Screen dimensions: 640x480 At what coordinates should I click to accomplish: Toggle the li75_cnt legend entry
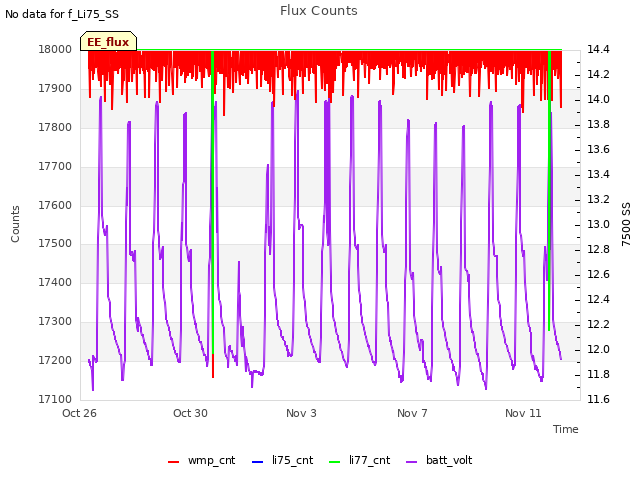pyautogui.click(x=282, y=460)
